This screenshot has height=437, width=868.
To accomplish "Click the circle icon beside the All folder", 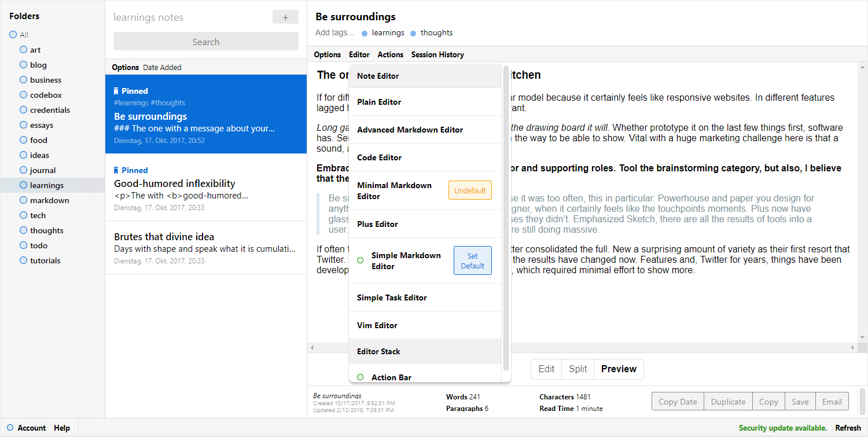I will (x=12, y=35).
